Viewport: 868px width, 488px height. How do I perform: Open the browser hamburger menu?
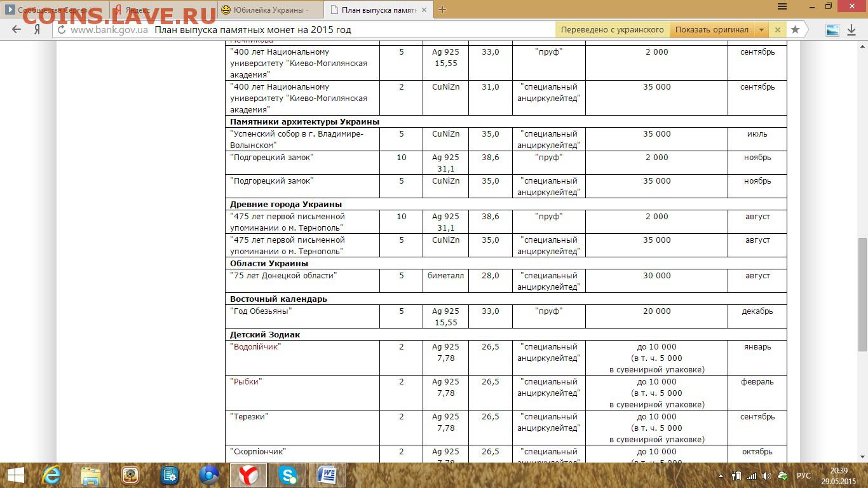tap(783, 6)
